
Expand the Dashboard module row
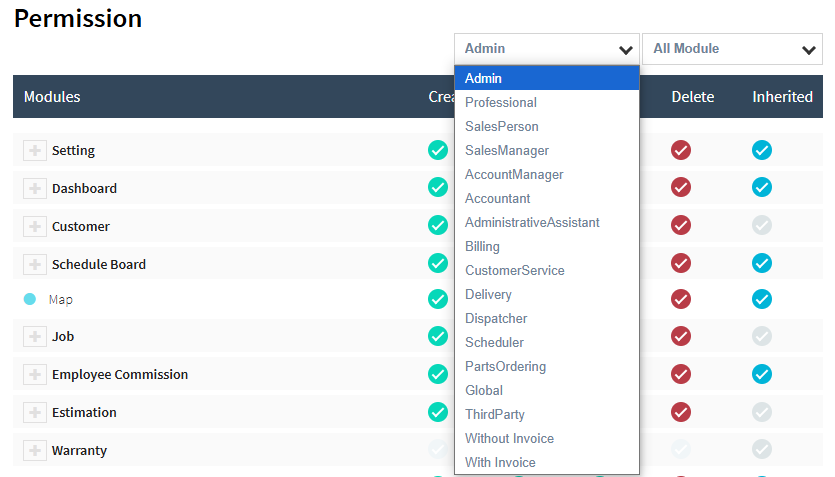tap(35, 188)
